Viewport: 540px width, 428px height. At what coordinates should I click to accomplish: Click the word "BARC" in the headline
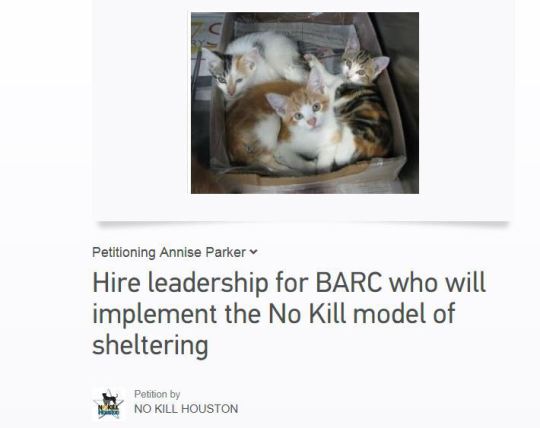click(349, 283)
